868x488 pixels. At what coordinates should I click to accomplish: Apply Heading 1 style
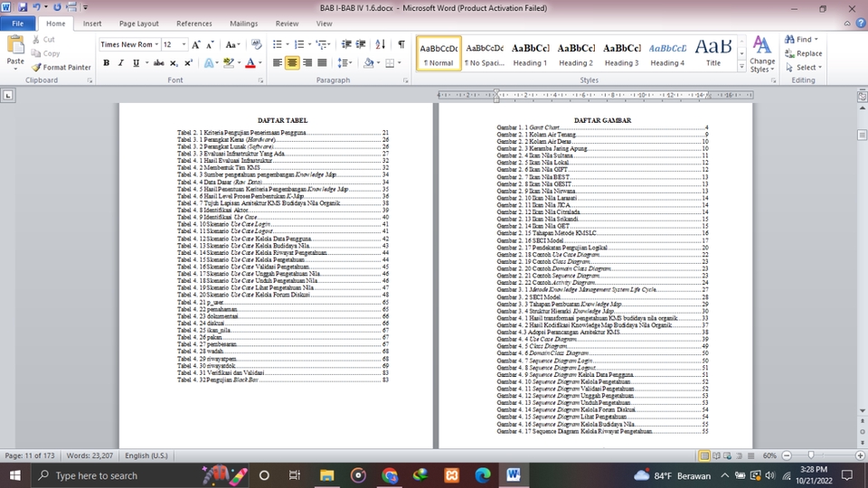[x=531, y=53]
